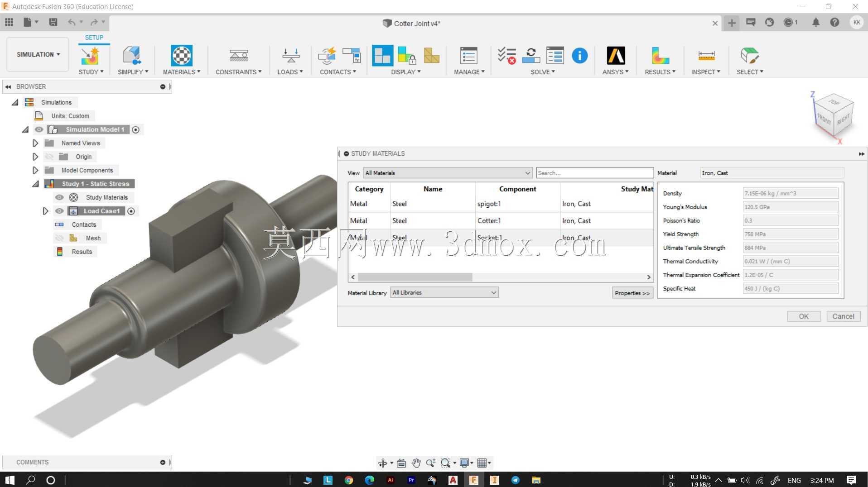Screen dimensions: 868x487
Task: Toggle visibility of Origin folder
Action: pyautogui.click(x=49, y=157)
